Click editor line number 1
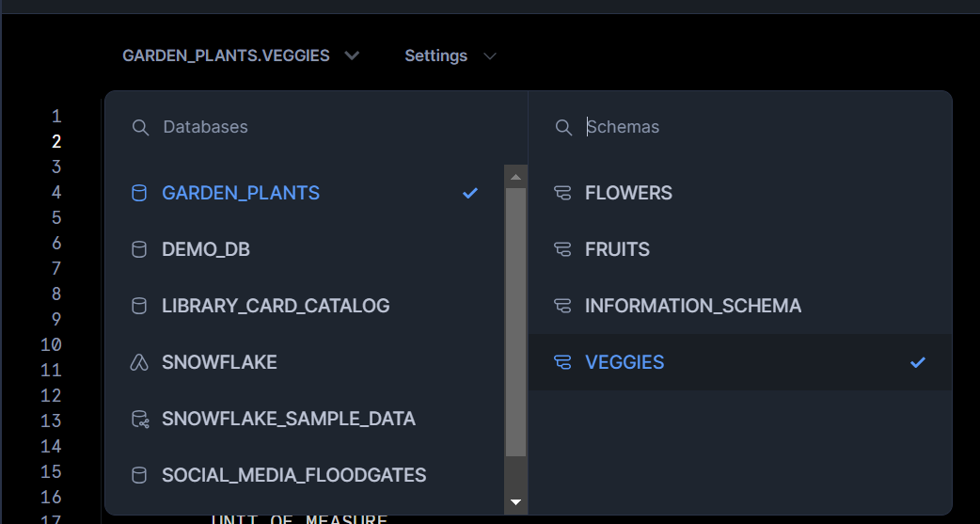The height and width of the screenshot is (524, 980). (56, 117)
